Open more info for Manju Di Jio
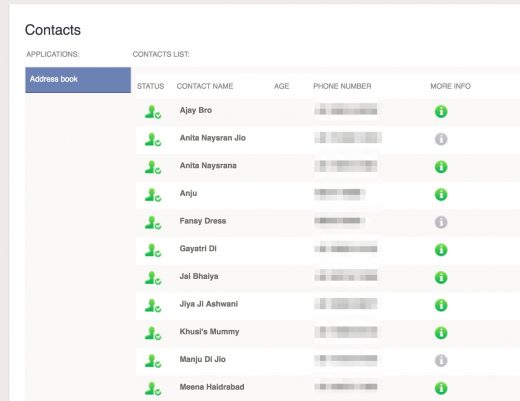 [441, 360]
